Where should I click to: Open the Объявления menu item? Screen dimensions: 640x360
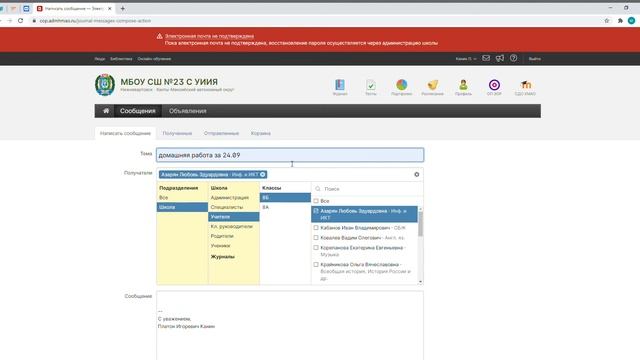[x=187, y=111]
